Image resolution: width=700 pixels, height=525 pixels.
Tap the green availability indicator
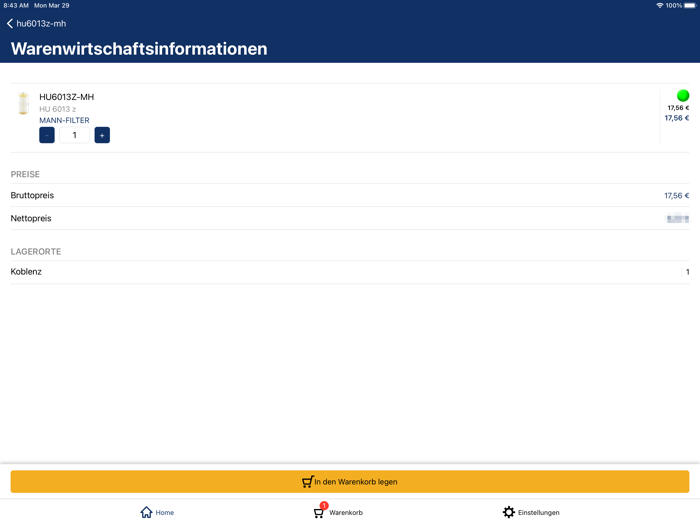tap(683, 96)
